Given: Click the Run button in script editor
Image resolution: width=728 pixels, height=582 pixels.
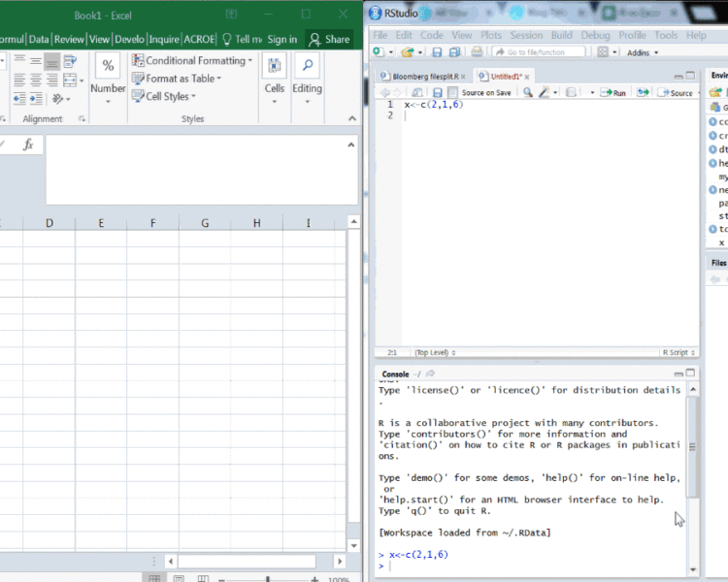Looking at the screenshot, I should [x=613, y=93].
